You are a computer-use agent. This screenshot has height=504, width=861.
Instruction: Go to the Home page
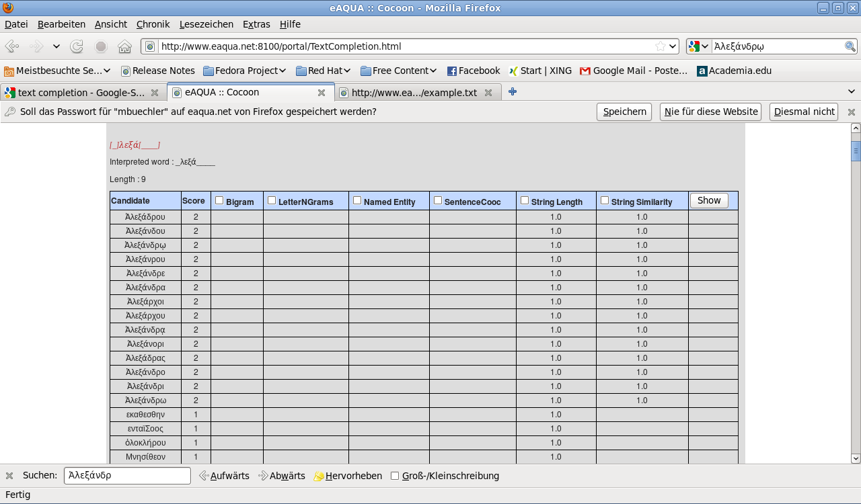pos(124,46)
